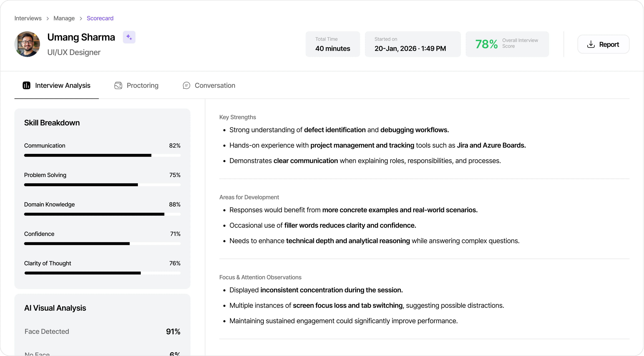Open the Scorecard breadcrumb link

tap(100, 18)
